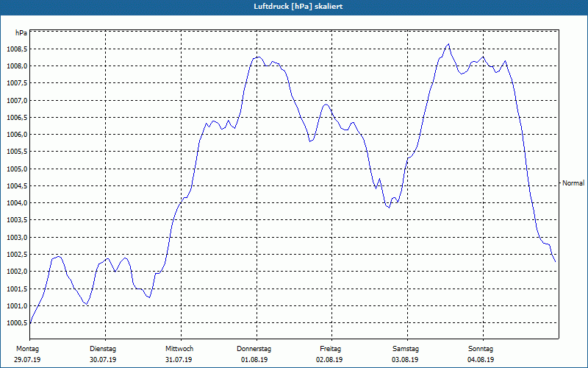This screenshot has width=588, height=368.
Task: Click the date 03.08.19
Action: [405, 360]
